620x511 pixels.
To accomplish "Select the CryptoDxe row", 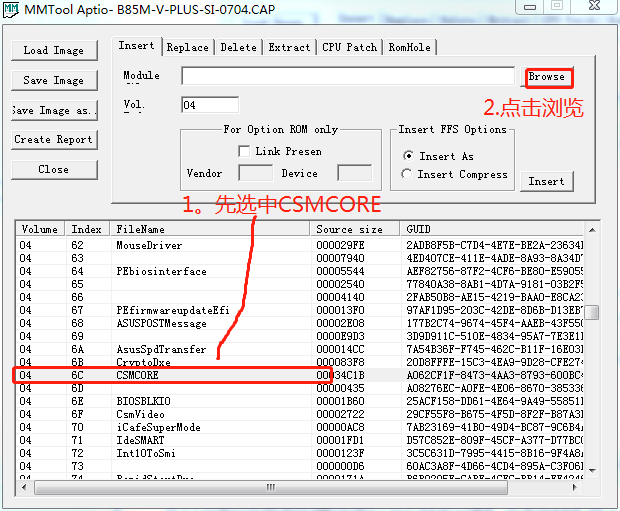I will 300,362.
